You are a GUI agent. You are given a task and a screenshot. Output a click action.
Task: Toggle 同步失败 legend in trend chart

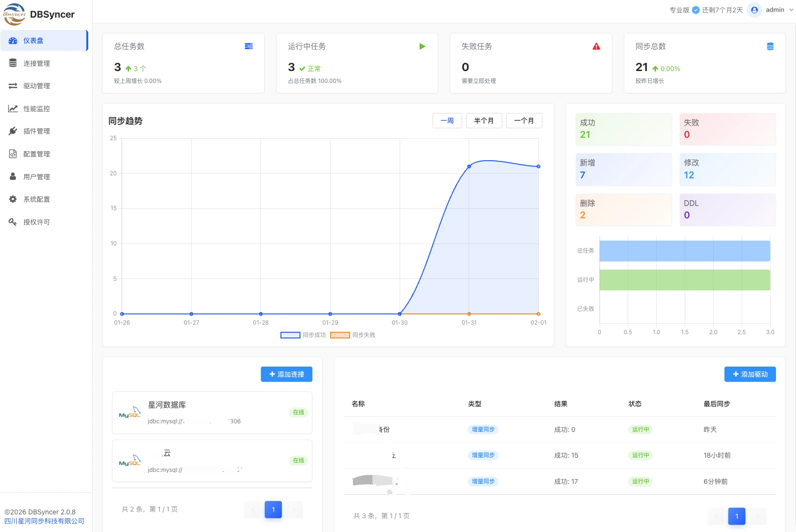coord(353,335)
